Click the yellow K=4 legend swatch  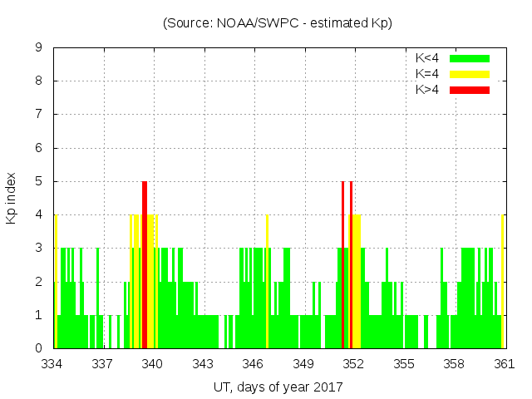[469, 74]
